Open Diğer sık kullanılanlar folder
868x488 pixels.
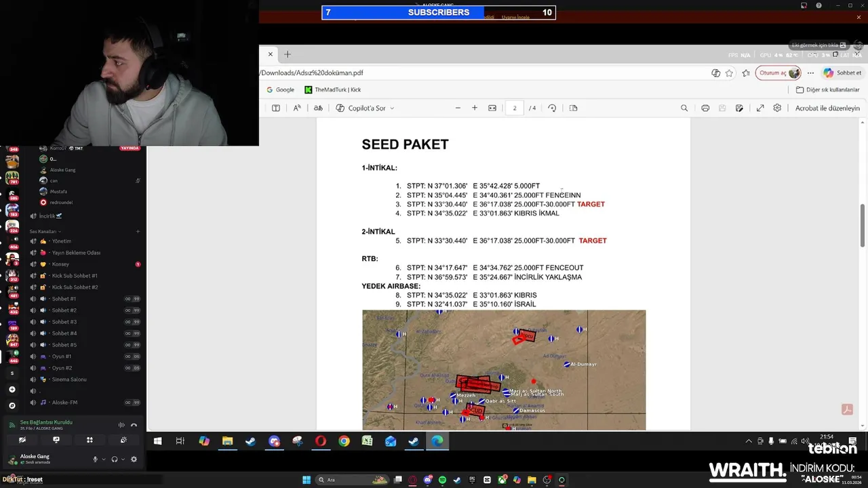click(827, 89)
